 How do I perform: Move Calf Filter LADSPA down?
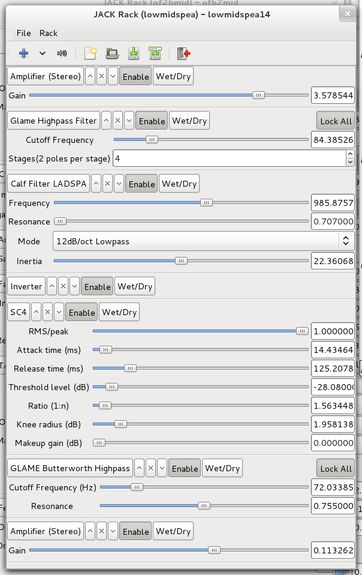click(119, 184)
